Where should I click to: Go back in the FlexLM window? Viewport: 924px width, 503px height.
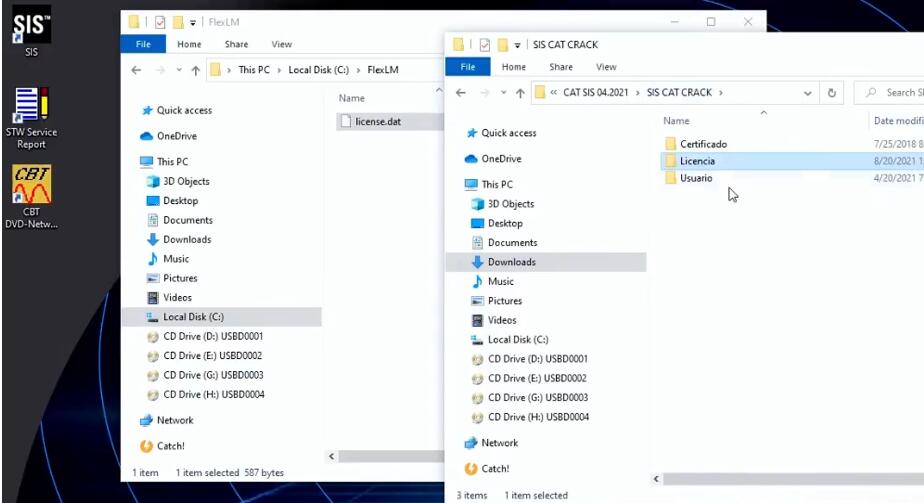click(x=136, y=70)
